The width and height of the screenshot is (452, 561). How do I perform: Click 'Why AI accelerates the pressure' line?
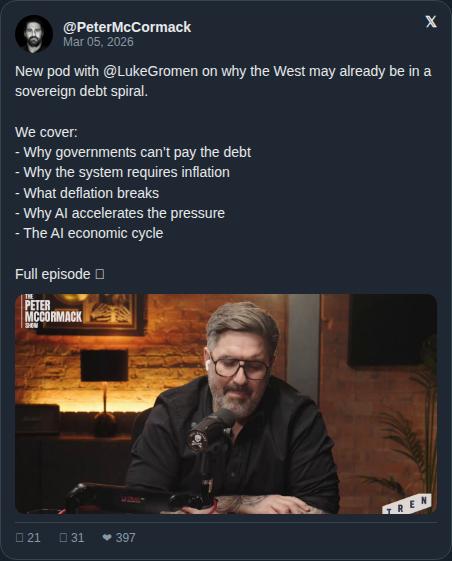point(120,213)
